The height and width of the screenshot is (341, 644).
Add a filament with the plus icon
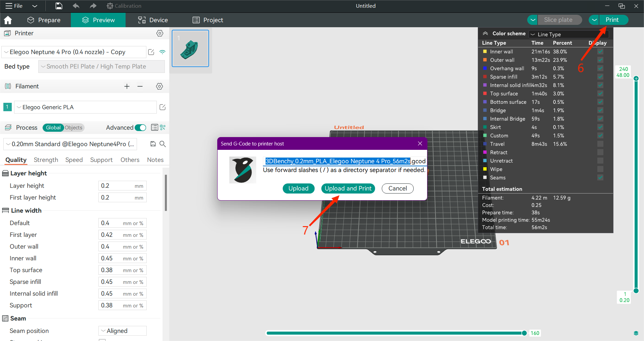click(x=127, y=86)
